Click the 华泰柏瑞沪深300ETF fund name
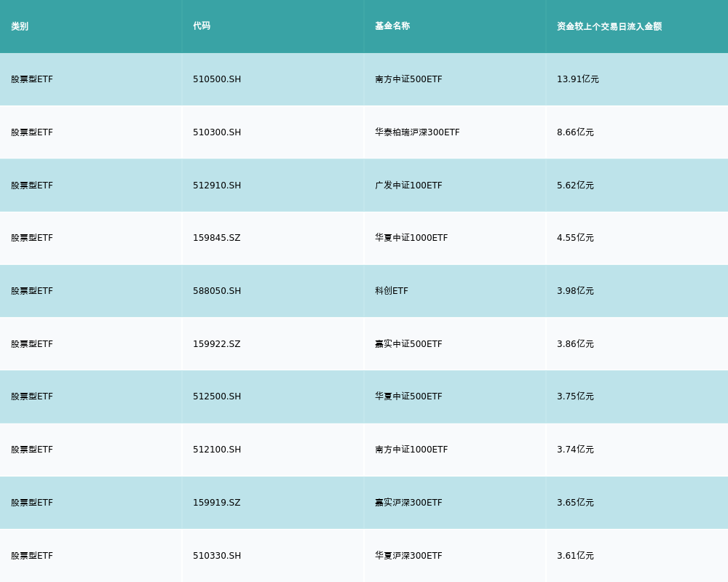 (417, 132)
